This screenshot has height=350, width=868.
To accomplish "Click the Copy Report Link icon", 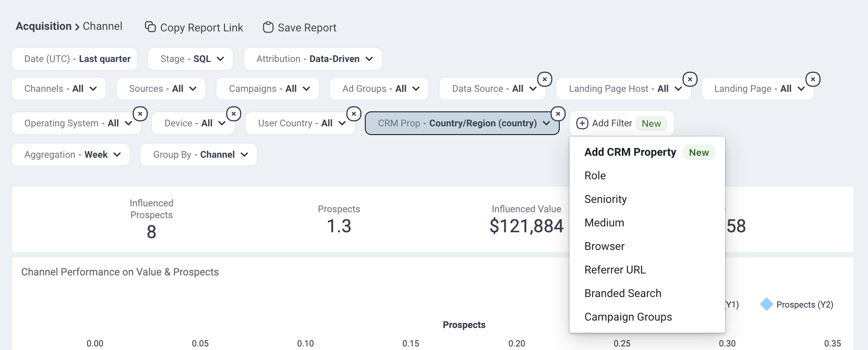I will (x=150, y=27).
